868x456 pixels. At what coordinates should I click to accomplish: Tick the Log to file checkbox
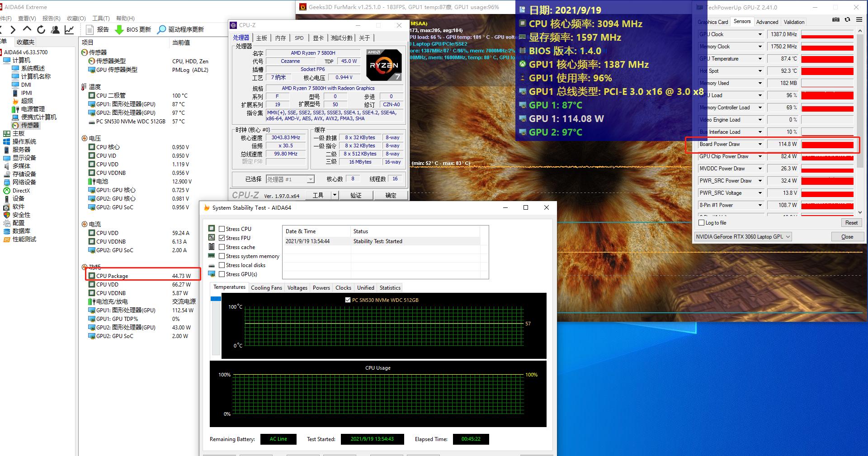tap(702, 223)
